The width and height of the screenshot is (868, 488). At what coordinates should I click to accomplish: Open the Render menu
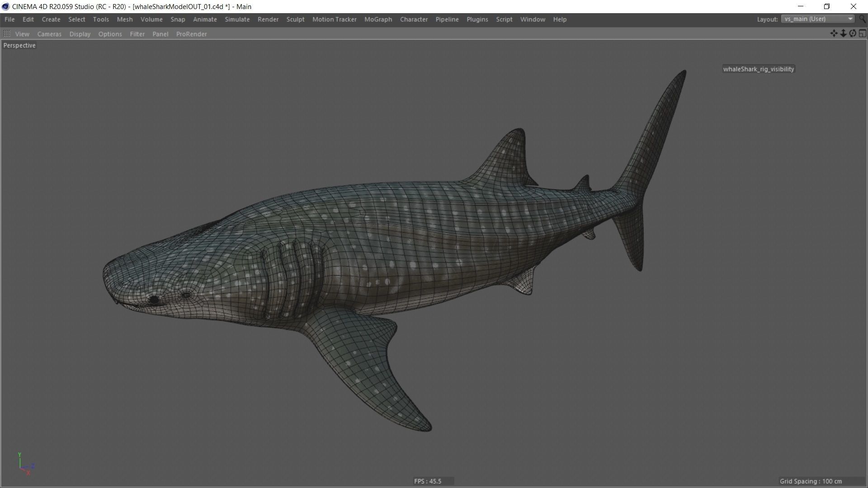(268, 19)
